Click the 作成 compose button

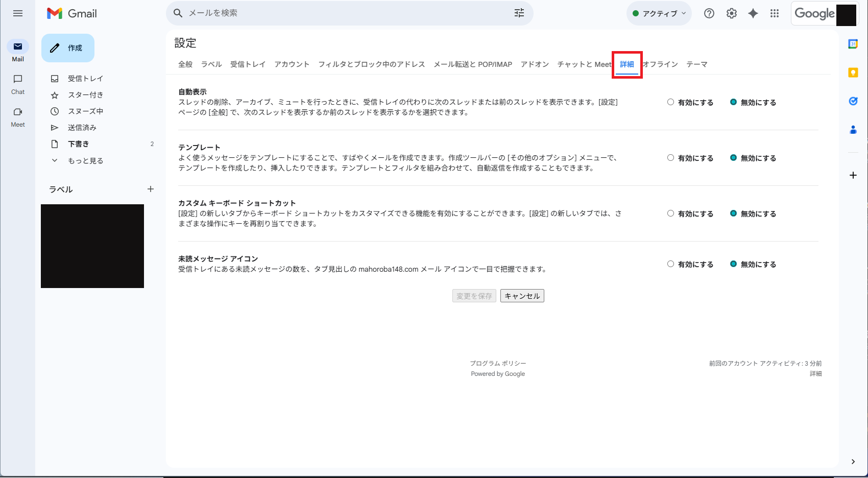pyautogui.click(x=68, y=48)
